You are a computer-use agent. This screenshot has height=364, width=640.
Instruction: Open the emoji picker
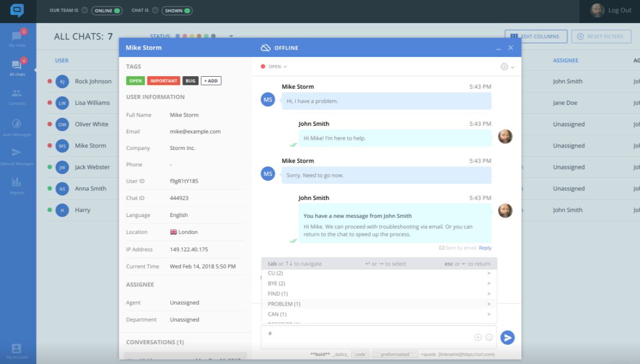click(489, 337)
